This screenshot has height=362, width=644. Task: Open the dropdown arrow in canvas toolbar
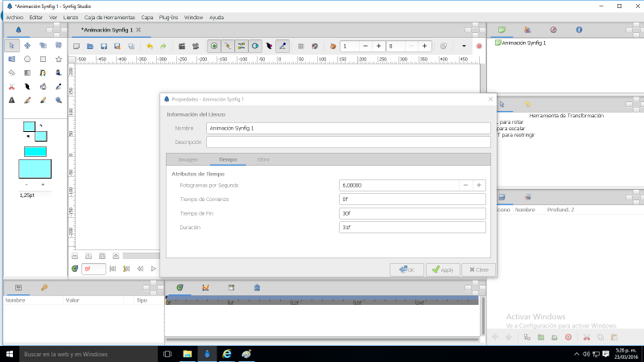[x=464, y=47]
